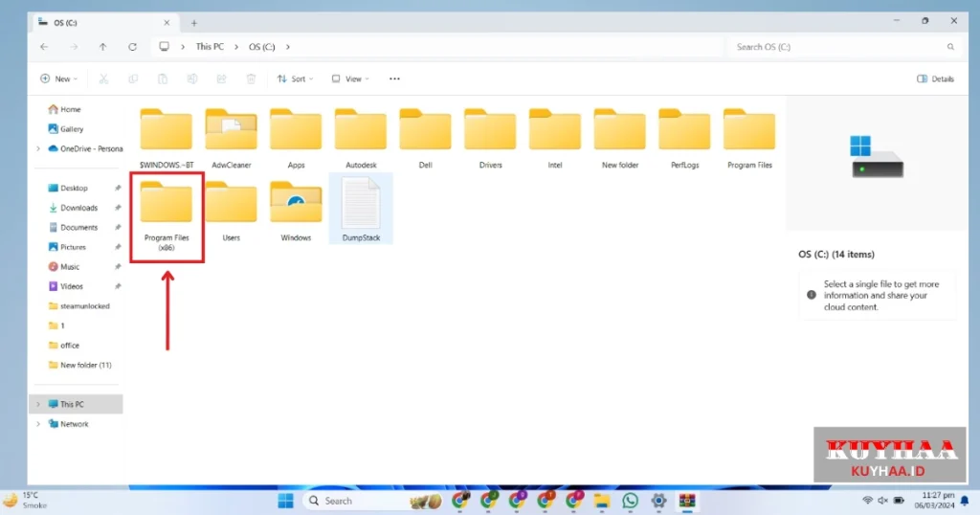
Task: Open the New dropdown menu
Action: [x=58, y=78]
